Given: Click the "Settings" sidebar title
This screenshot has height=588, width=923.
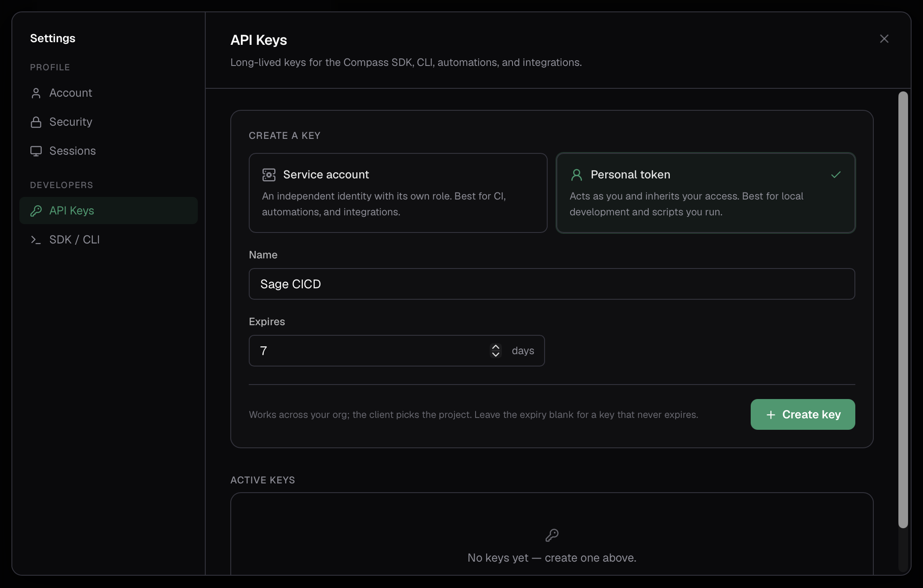Looking at the screenshot, I should (x=53, y=38).
